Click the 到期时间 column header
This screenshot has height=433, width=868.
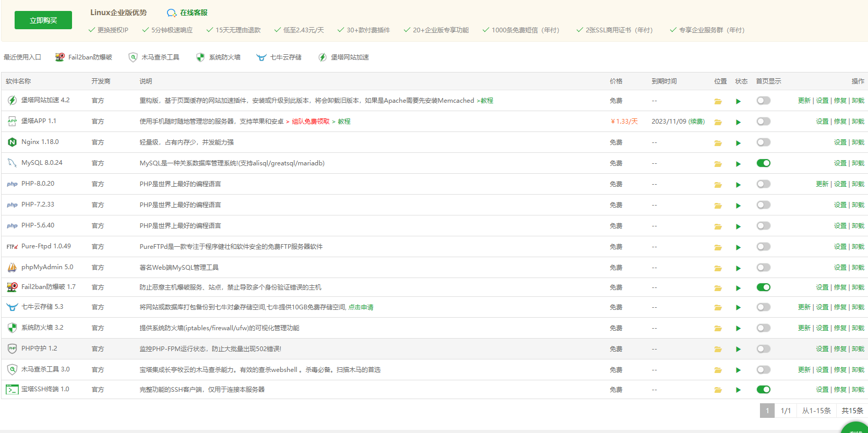(x=664, y=81)
